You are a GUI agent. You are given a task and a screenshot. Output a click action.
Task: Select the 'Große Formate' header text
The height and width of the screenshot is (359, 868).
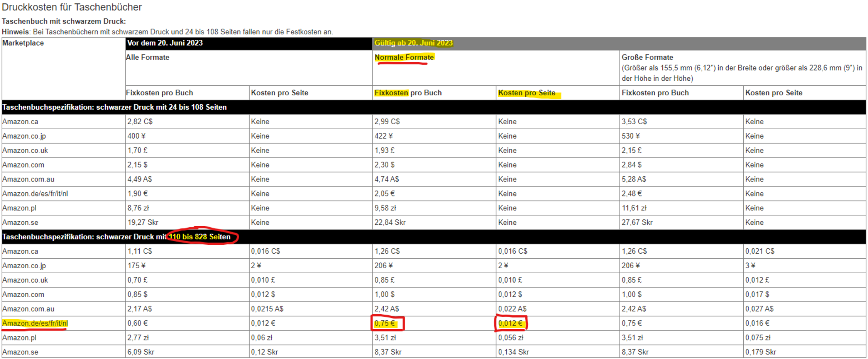pos(647,57)
